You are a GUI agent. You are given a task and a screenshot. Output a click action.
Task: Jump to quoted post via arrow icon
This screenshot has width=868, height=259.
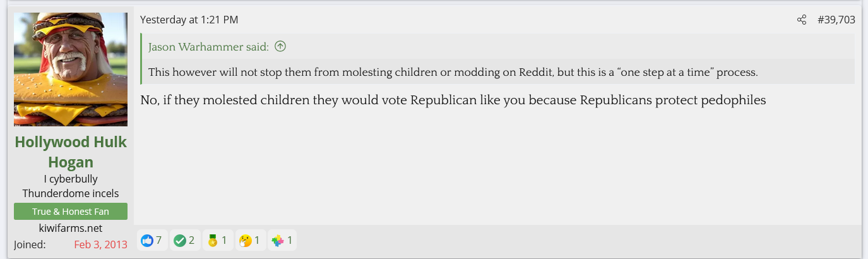click(x=280, y=46)
